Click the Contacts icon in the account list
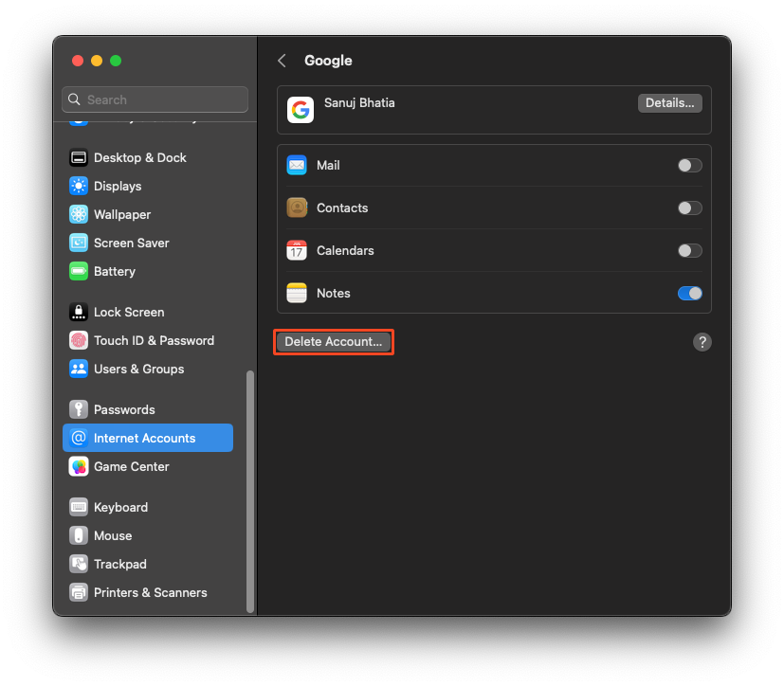 (x=297, y=208)
